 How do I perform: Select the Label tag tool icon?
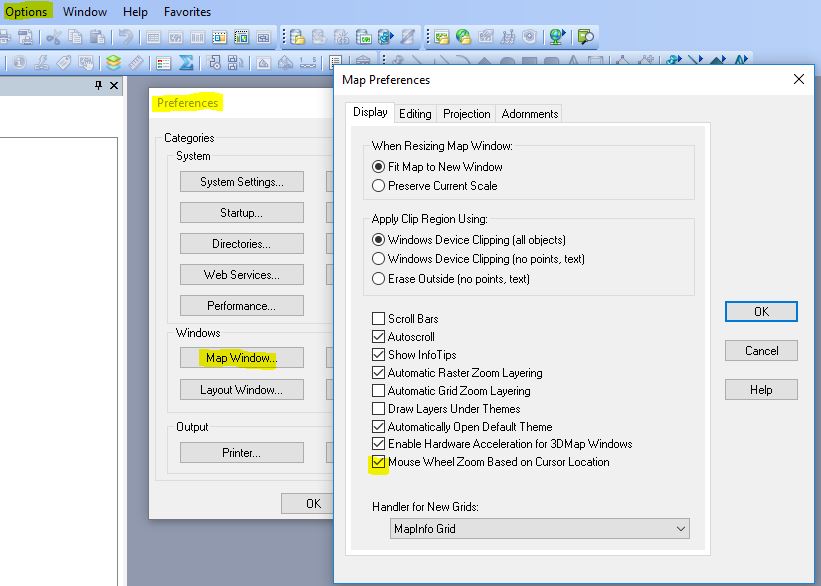[x=64, y=63]
